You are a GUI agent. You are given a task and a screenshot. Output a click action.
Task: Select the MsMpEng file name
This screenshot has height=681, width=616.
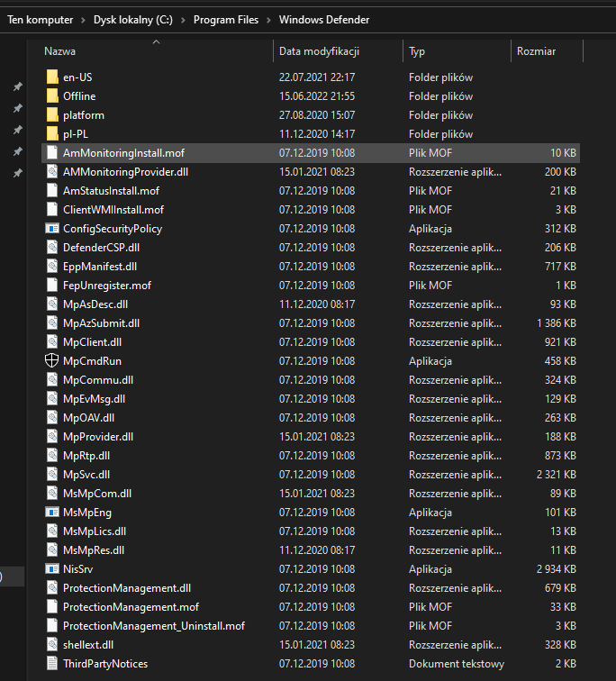coord(87,512)
